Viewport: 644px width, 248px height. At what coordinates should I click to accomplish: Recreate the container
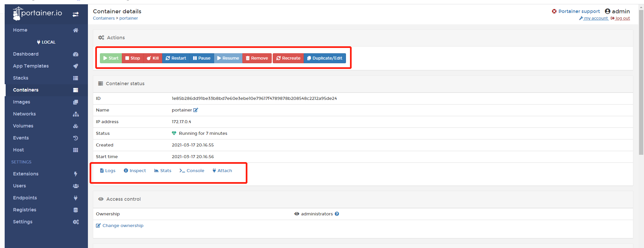coord(288,58)
